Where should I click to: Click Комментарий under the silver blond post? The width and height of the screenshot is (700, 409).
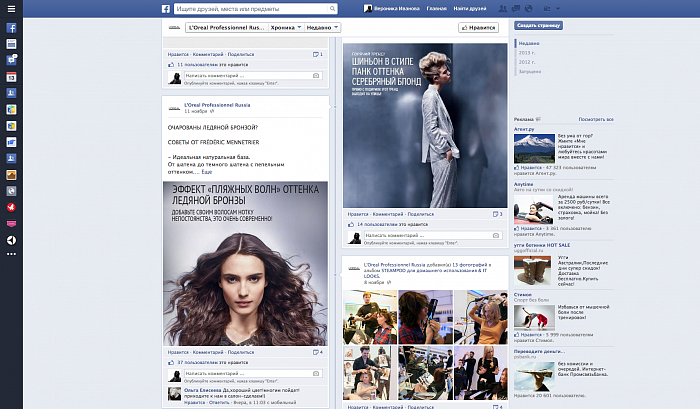point(388,214)
